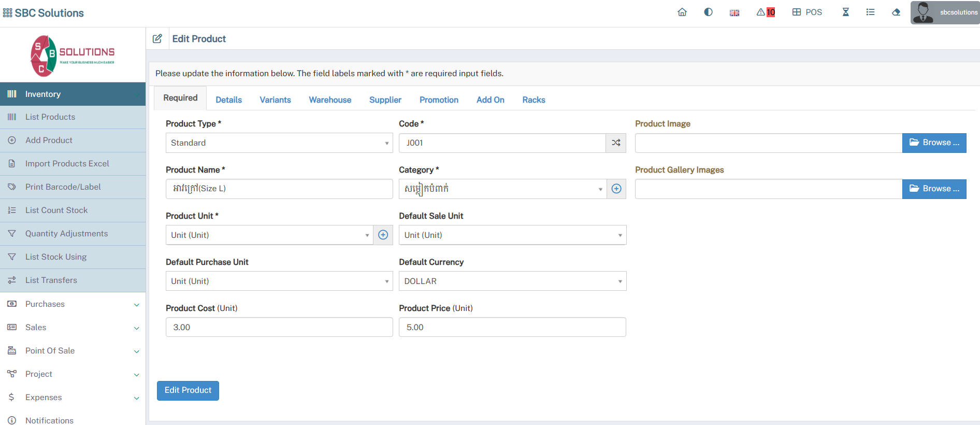This screenshot has height=425, width=980.
Task: Click the eraser icon in top bar
Action: (896, 12)
